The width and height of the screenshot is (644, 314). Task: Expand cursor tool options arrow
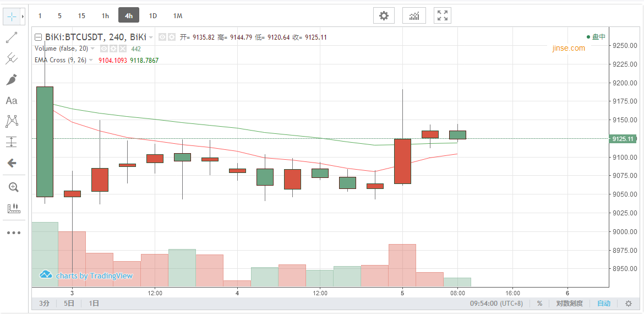(x=23, y=17)
